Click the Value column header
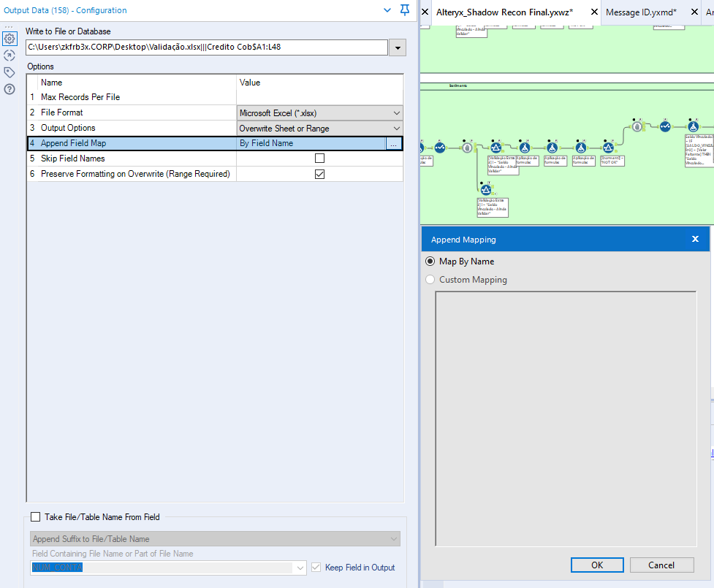The image size is (714, 588). [249, 83]
